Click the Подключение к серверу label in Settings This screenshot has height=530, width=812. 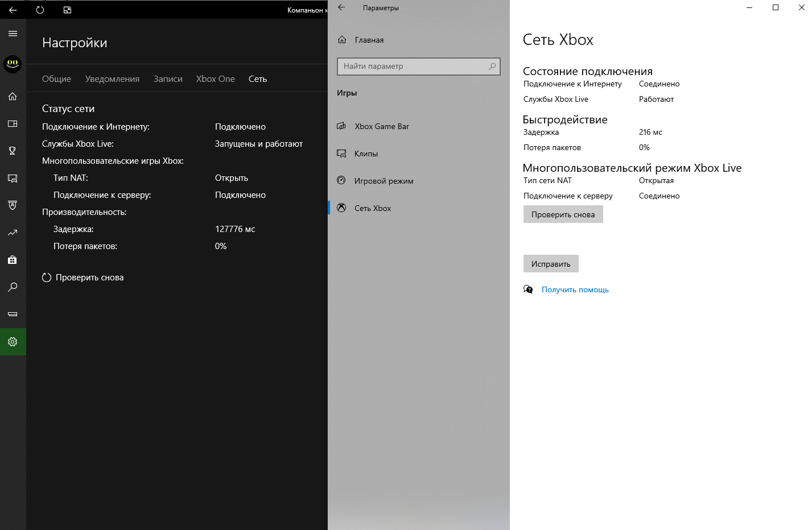(568, 196)
